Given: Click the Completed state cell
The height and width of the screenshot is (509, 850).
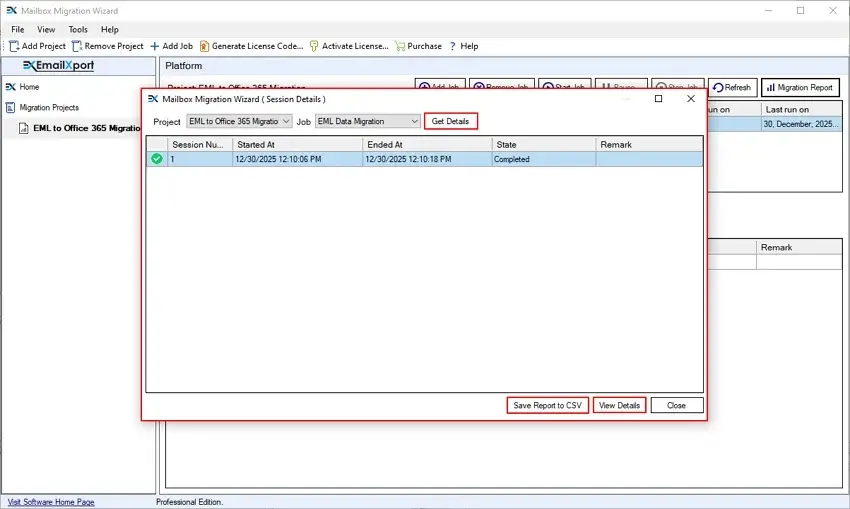Looking at the screenshot, I should tap(544, 159).
